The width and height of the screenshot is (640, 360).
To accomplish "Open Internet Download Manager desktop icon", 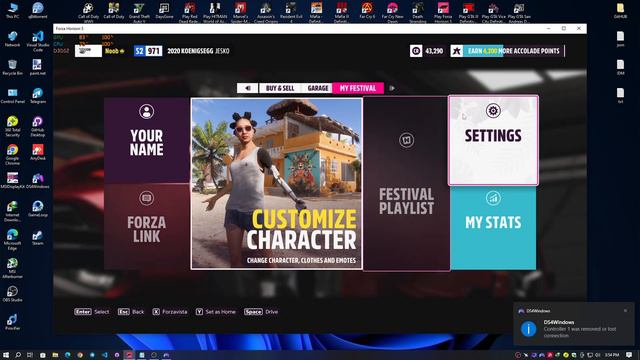I will (13, 210).
